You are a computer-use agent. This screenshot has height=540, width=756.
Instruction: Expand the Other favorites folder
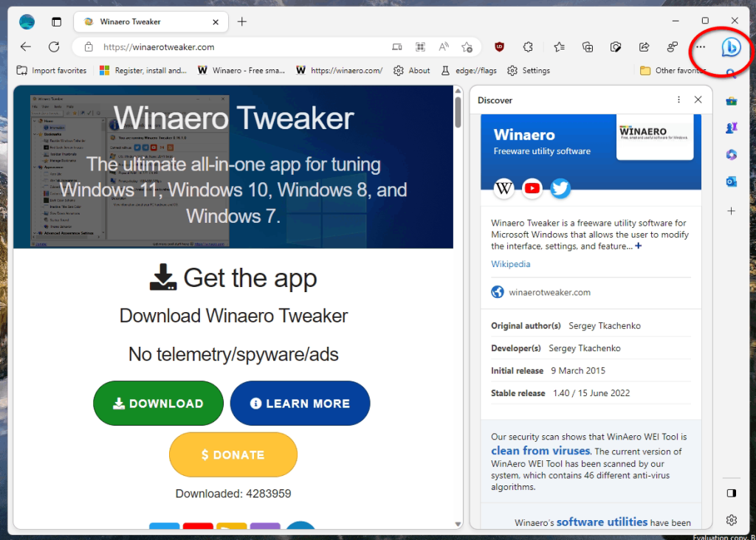(x=673, y=70)
